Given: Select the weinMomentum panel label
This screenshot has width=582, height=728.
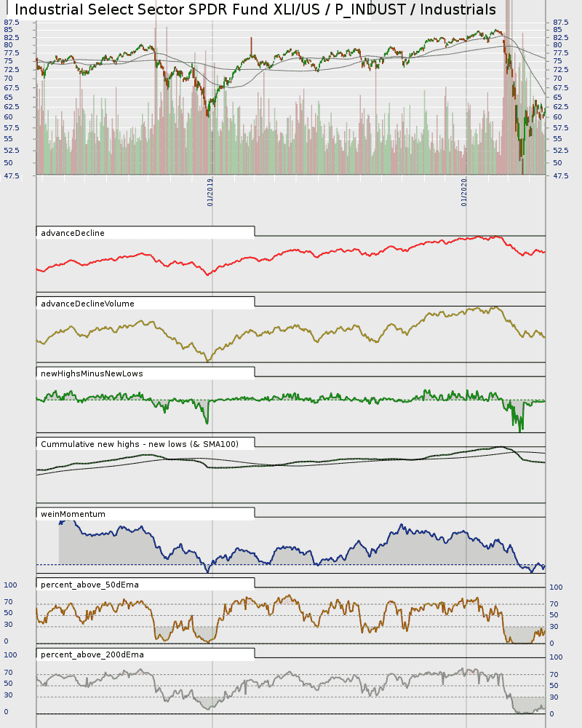Looking at the screenshot, I should point(73,515).
